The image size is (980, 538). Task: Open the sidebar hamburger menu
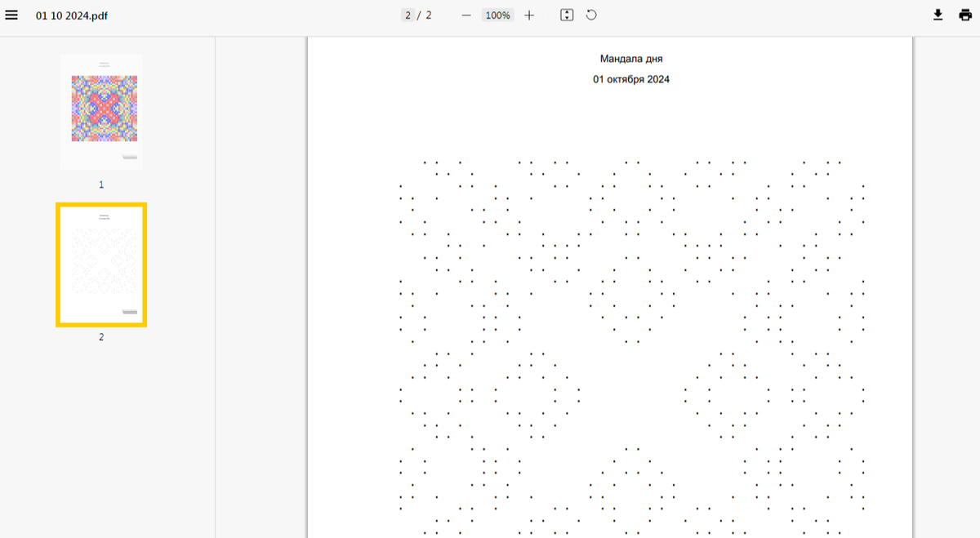point(11,16)
